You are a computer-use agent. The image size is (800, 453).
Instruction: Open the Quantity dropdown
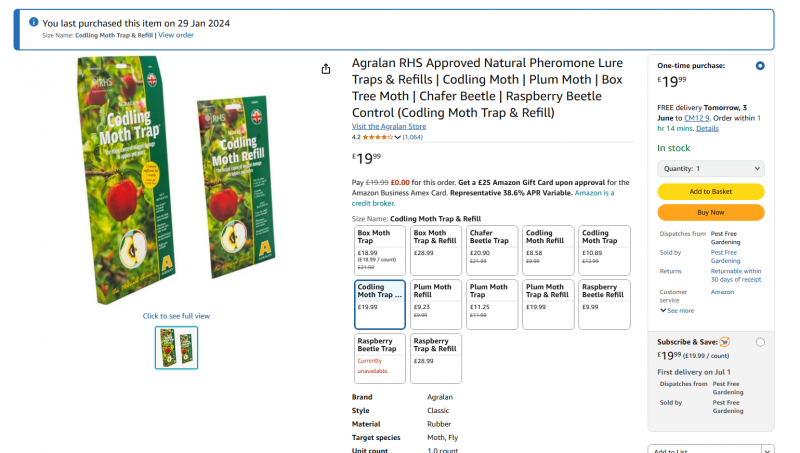pos(710,169)
